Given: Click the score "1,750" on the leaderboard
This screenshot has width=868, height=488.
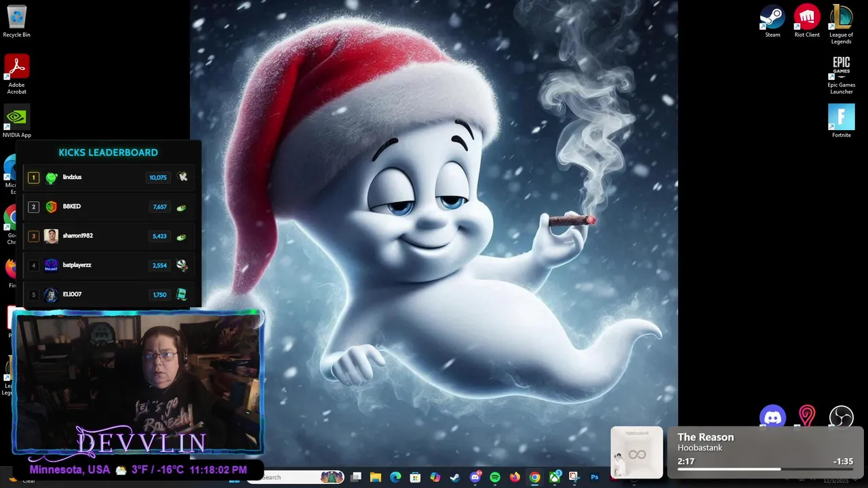Looking at the screenshot, I should (159, 295).
